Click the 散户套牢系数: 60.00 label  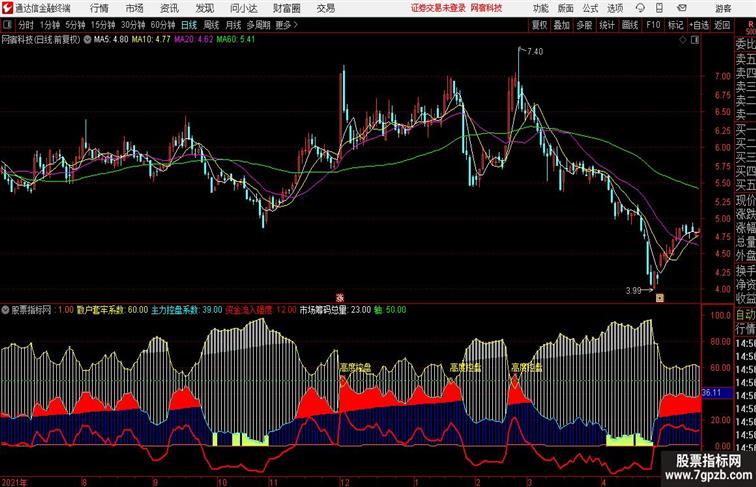coord(112,310)
